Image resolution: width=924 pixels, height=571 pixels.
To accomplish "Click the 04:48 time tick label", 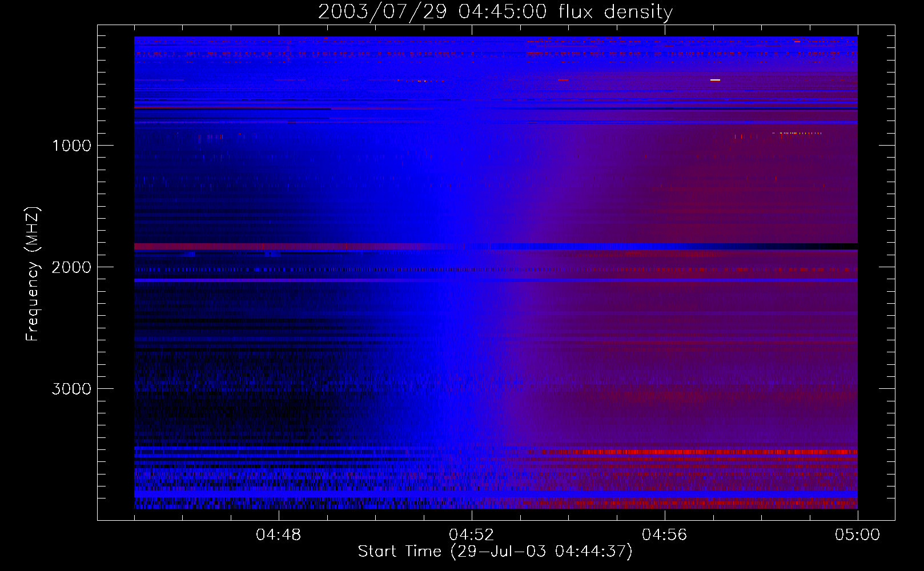I will pyautogui.click(x=278, y=535).
